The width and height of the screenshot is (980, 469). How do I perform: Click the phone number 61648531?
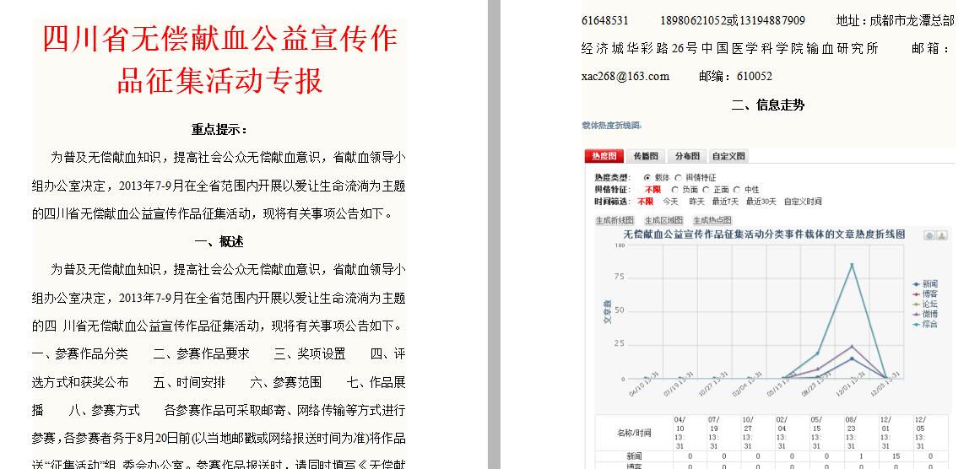click(605, 20)
